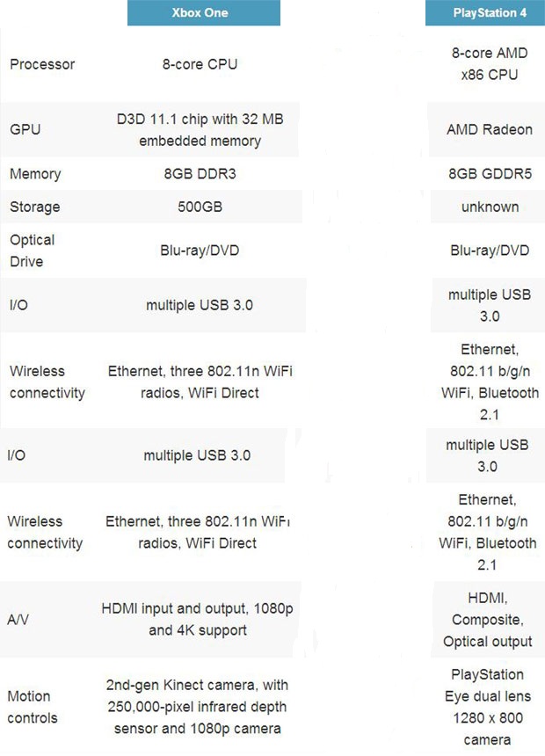Select the GPU row label

click(25, 129)
